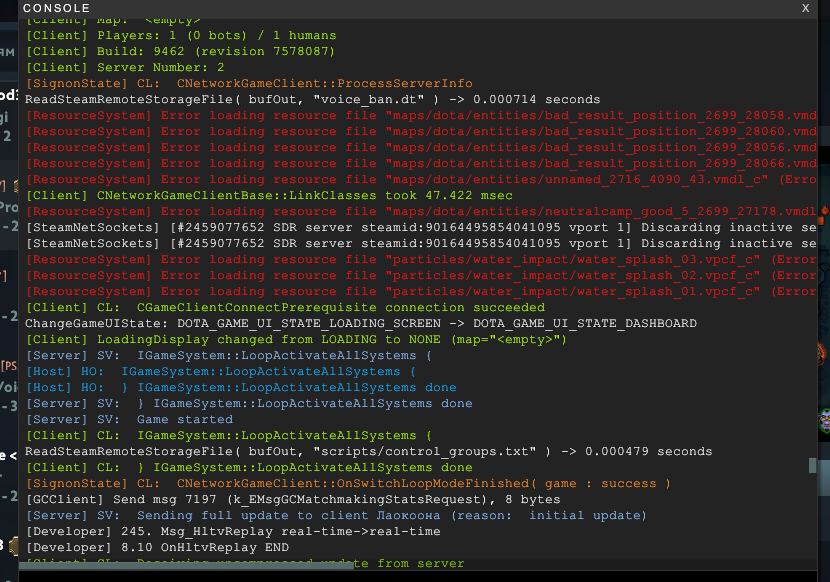Image resolution: width=830 pixels, height=582 pixels.
Task: Select the '[GCClient] Send msg 7197' line
Action: pos(293,499)
